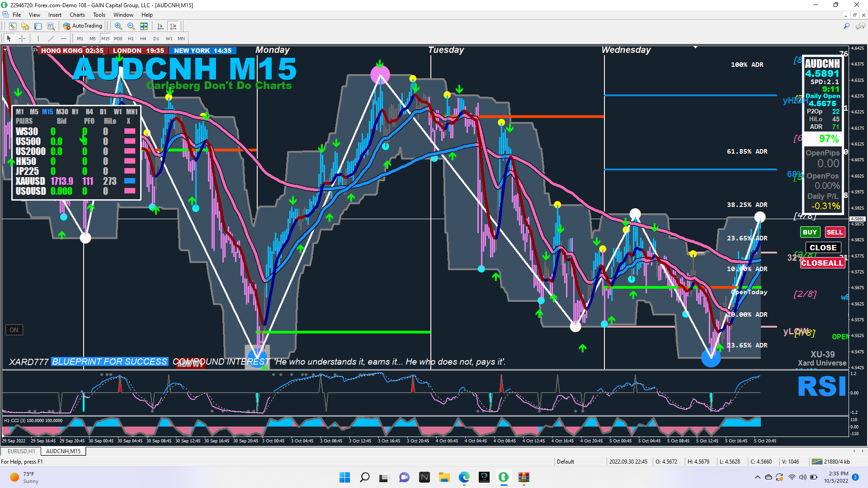Switch to the EURUSD,H1 chart tab

pyautogui.click(x=21, y=451)
